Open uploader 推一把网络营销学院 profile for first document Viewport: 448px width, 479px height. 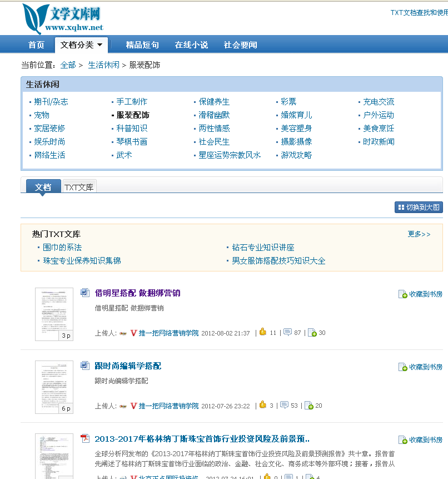tap(168, 333)
